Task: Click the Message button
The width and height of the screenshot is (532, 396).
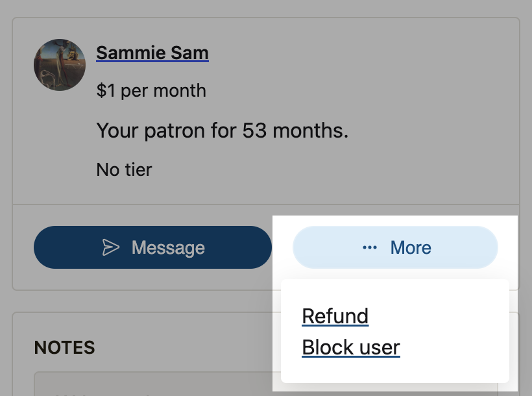Action: 152,247
